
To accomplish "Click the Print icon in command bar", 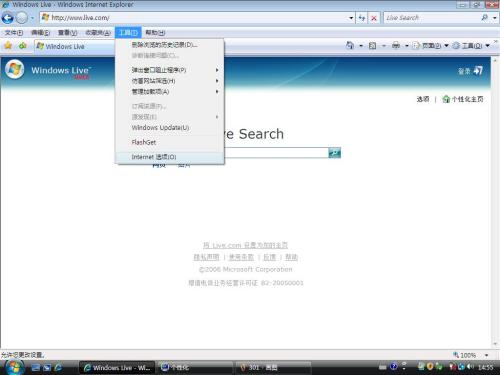I will [396, 46].
